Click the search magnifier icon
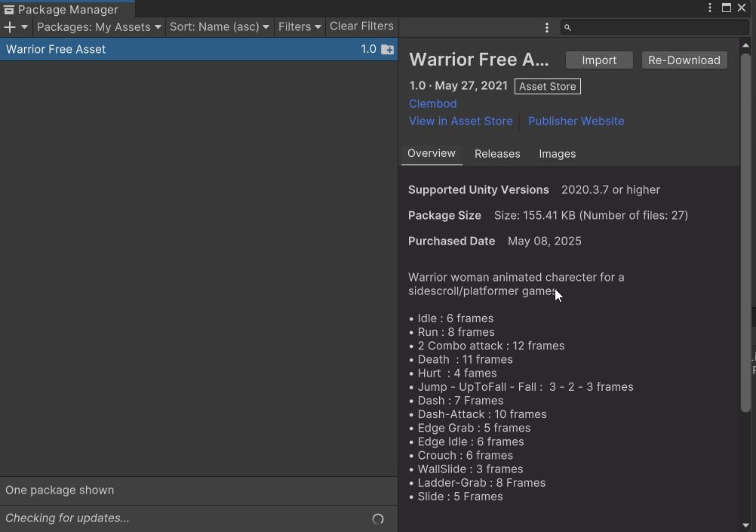Viewport: 756px width, 532px height. point(567,27)
